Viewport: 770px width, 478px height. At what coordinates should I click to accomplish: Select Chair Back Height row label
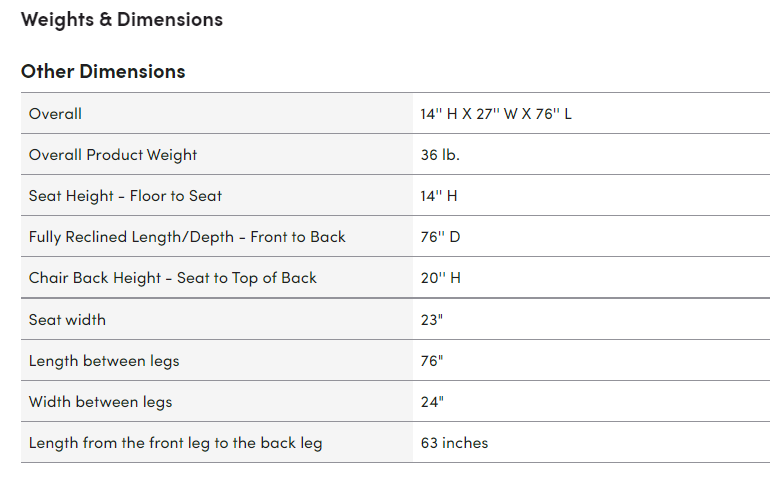[x=173, y=278]
